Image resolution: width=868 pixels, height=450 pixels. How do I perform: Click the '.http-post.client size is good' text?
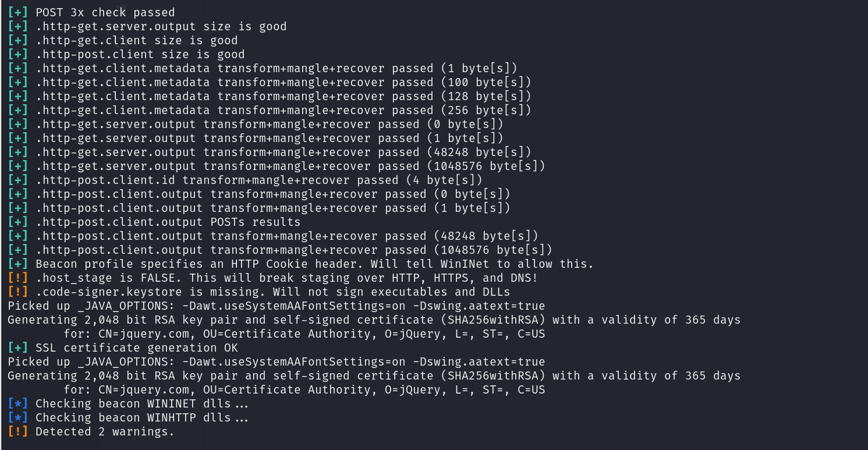click(140, 54)
